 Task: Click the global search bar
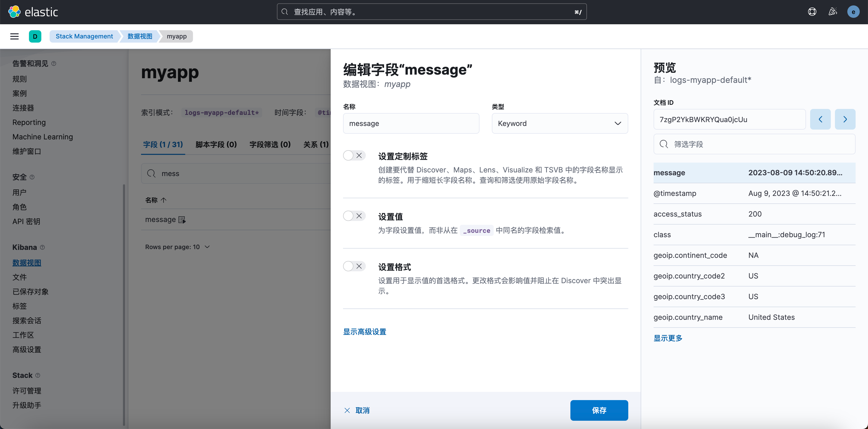(432, 12)
